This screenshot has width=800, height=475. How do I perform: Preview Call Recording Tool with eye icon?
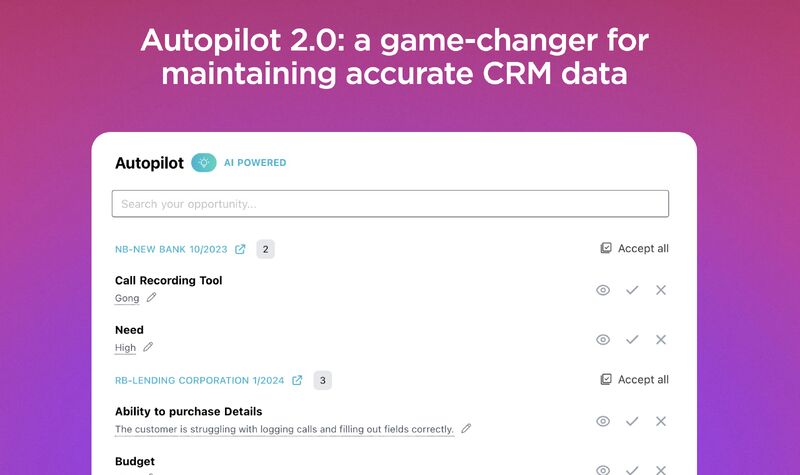[x=603, y=290]
